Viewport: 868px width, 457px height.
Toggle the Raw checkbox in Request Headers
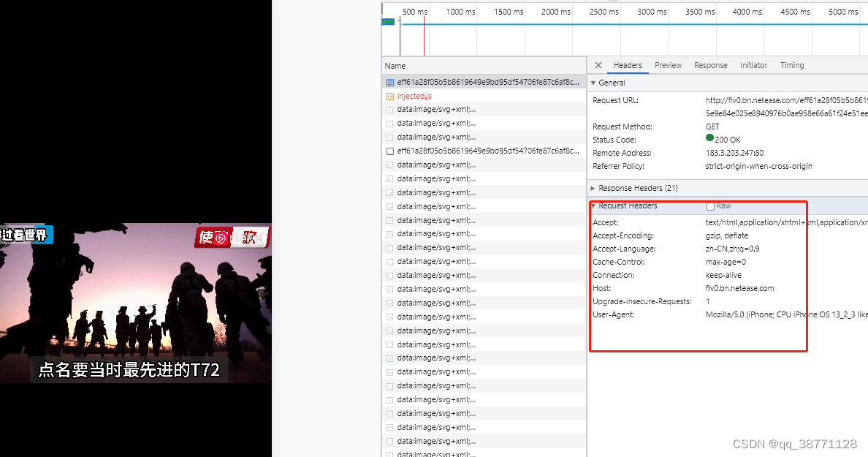(x=709, y=205)
